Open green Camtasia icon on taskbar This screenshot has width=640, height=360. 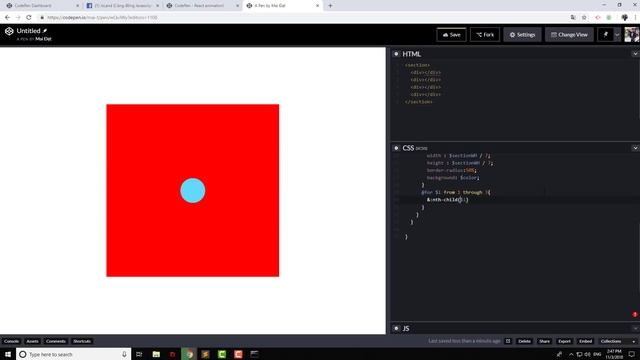pos(222,354)
